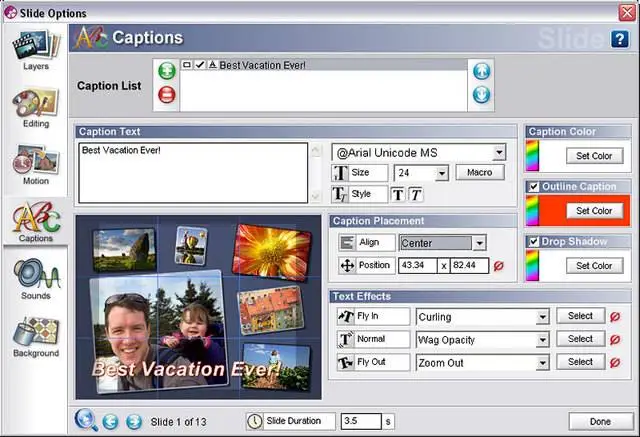The image size is (640, 437).
Task: Click the green add caption icon
Action: click(x=167, y=71)
